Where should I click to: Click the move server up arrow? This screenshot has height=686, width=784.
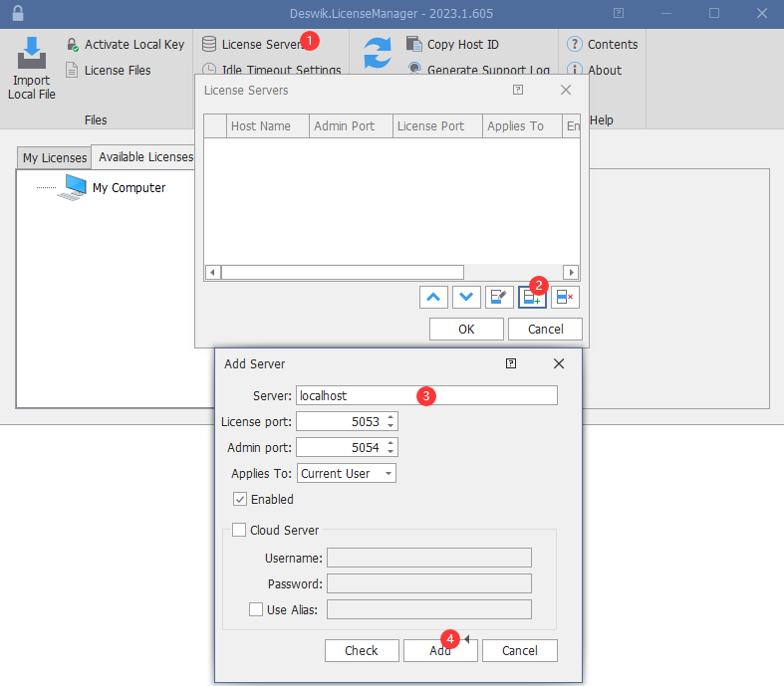[433, 298]
